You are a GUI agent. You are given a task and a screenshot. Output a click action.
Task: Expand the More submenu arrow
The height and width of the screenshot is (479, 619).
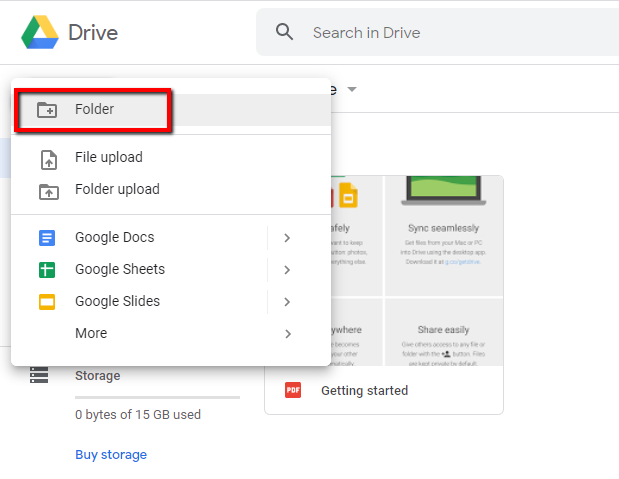288,334
